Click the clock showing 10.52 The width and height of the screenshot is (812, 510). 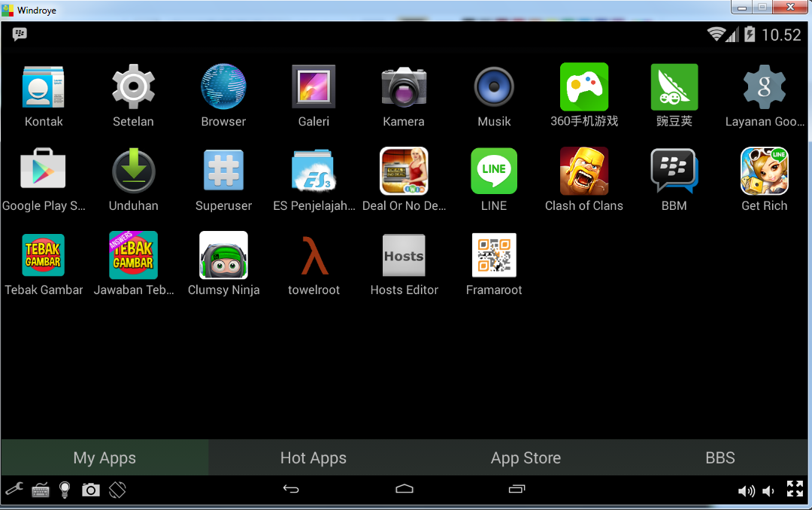781,35
